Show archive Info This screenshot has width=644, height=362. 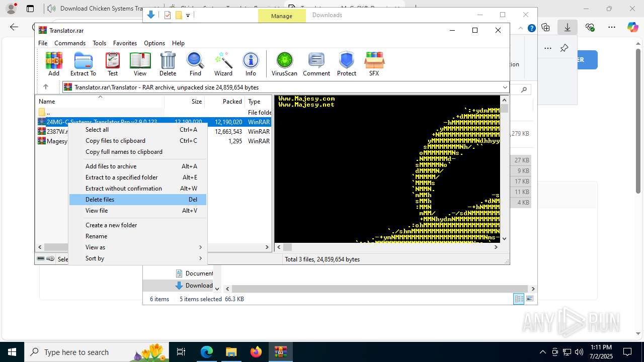(x=251, y=64)
